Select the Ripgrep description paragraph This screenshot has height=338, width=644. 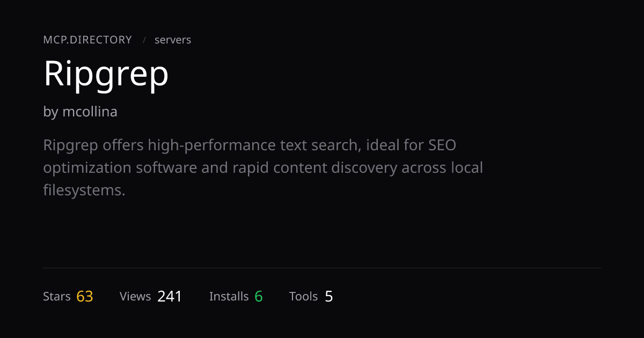coord(263,167)
